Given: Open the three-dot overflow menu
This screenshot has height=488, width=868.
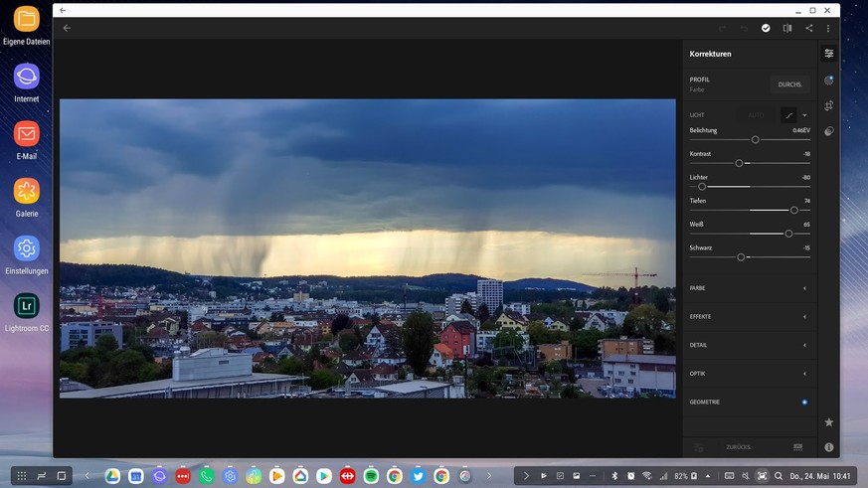Looking at the screenshot, I should tap(828, 28).
